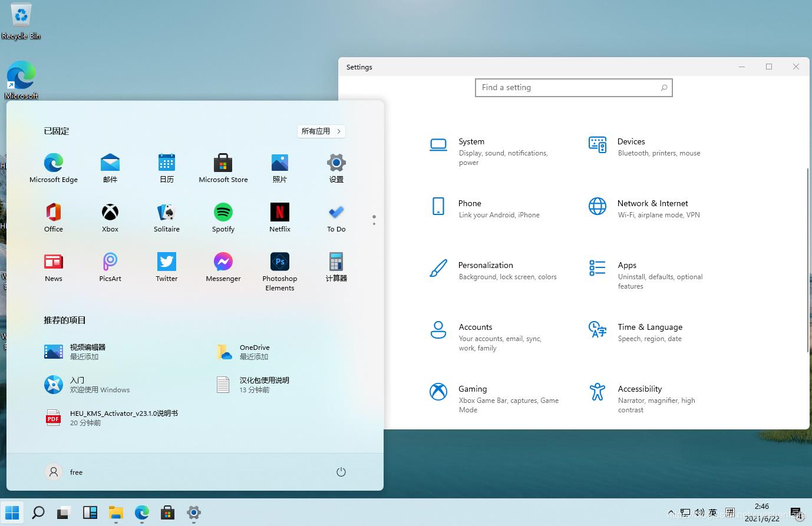Open Gaming settings category
This screenshot has width=812, height=526.
(x=494, y=399)
